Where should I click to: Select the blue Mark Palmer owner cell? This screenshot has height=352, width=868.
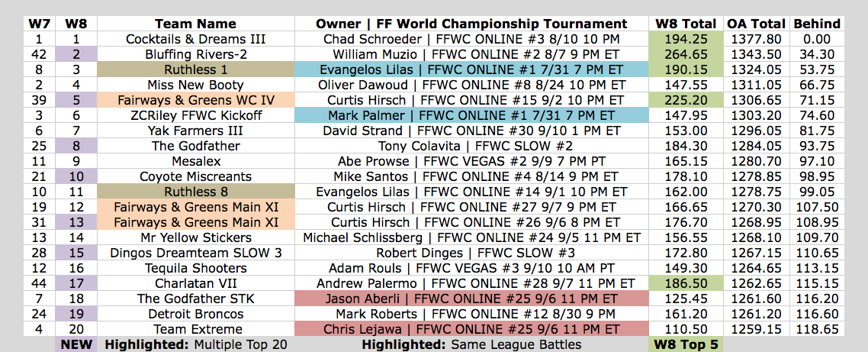[x=471, y=115]
